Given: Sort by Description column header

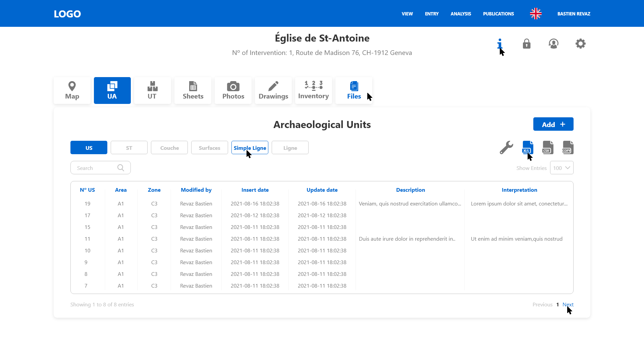Looking at the screenshot, I should (x=411, y=190).
